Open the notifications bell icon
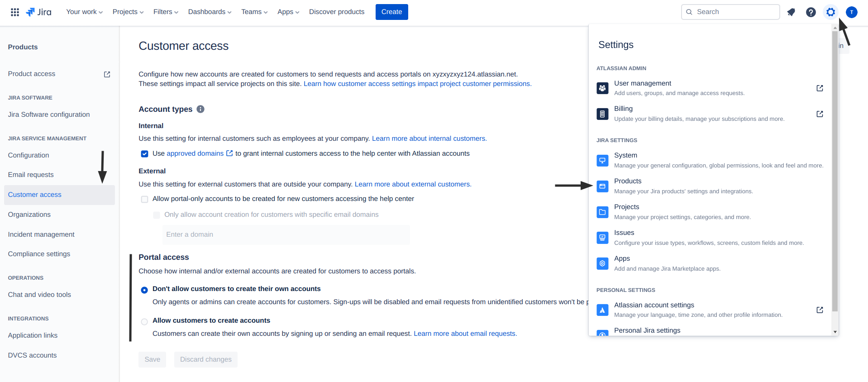Image resolution: width=868 pixels, height=382 pixels. (791, 12)
